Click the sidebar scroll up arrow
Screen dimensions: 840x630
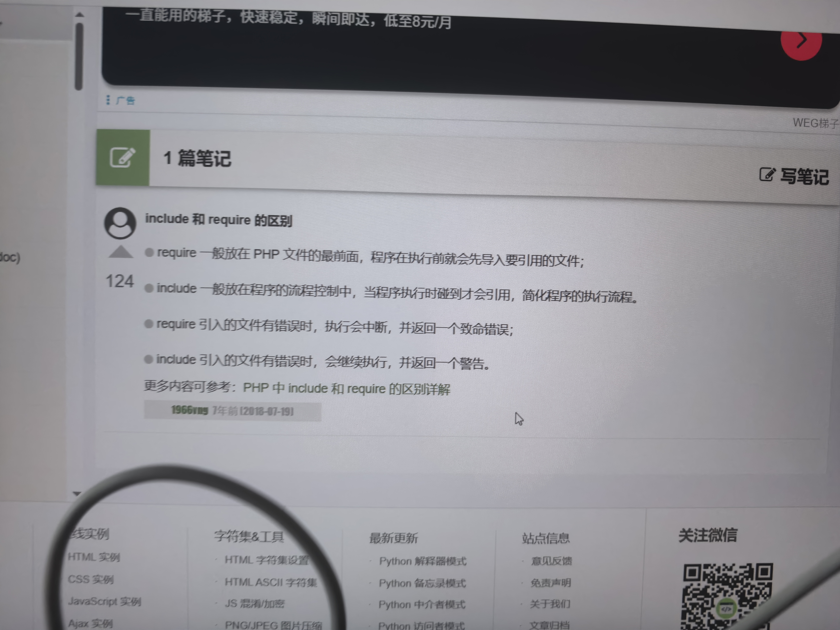pyautogui.click(x=79, y=15)
